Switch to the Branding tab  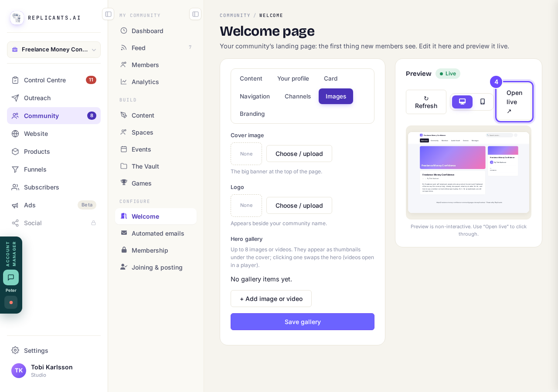252,114
